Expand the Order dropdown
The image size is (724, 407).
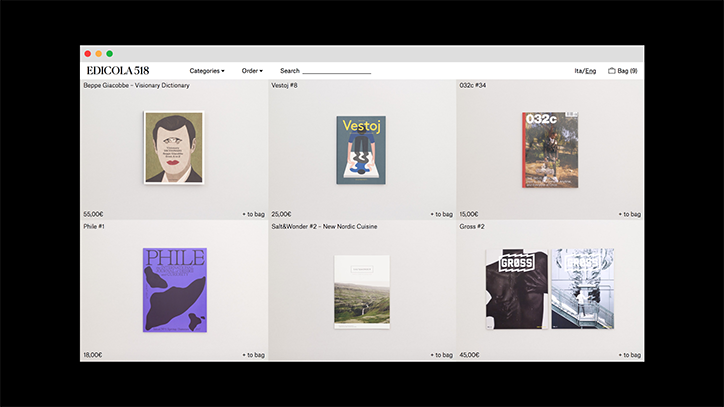(252, 71)
